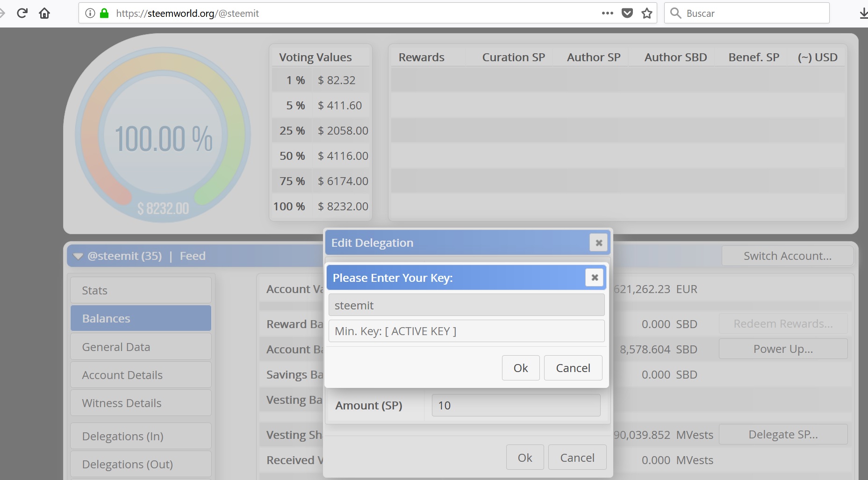Go to browser home page icon

click(x=44, y=13)
